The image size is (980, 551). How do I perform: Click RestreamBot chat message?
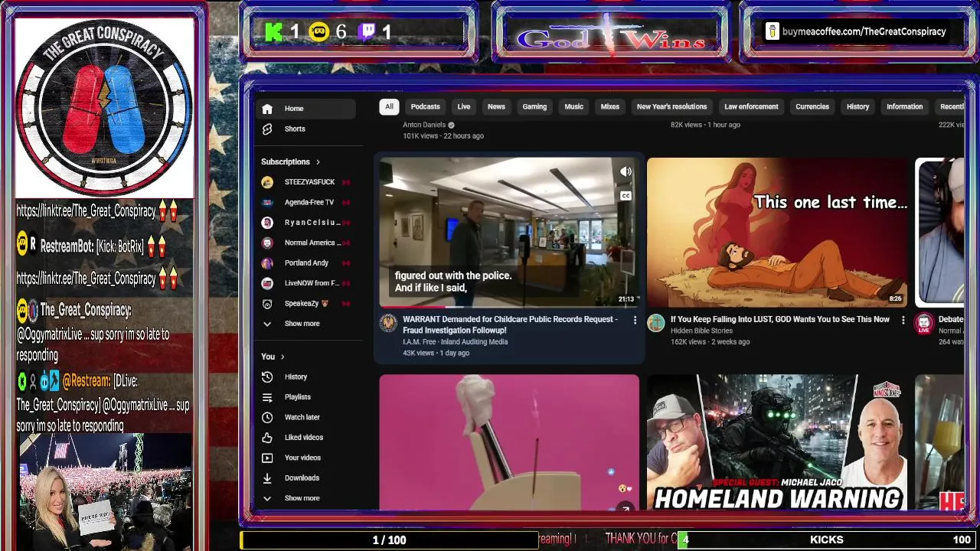(92, 246)
